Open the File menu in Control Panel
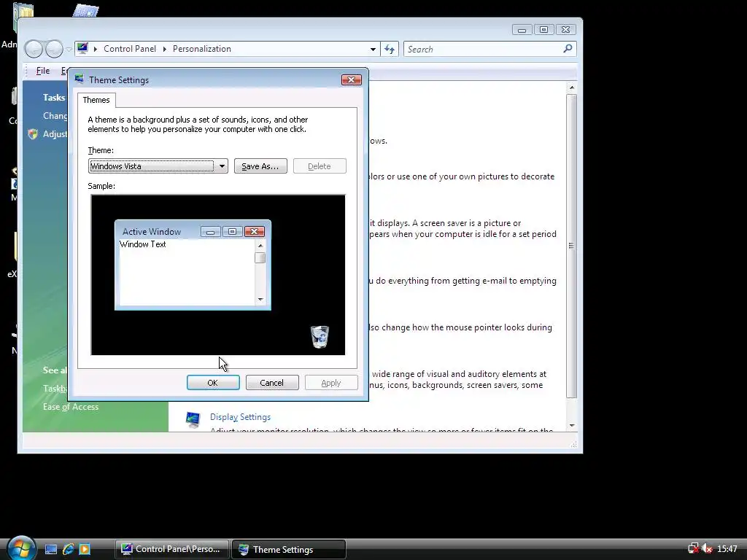The image size is (747, 560). click(43, 71)
